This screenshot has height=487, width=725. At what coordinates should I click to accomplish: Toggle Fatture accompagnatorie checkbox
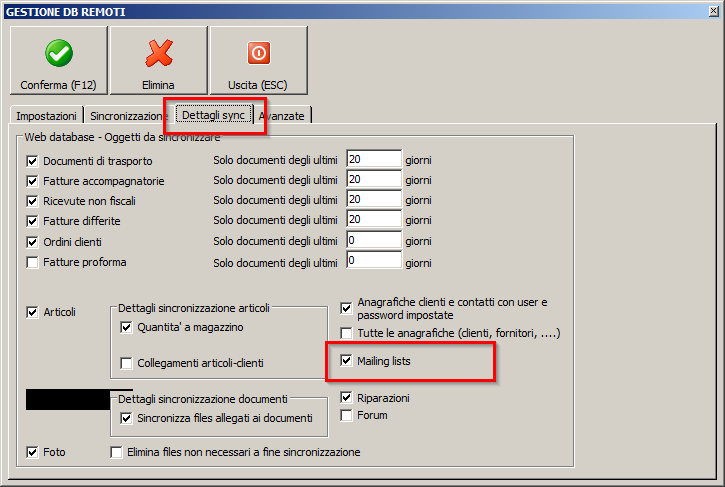point(32,181)
